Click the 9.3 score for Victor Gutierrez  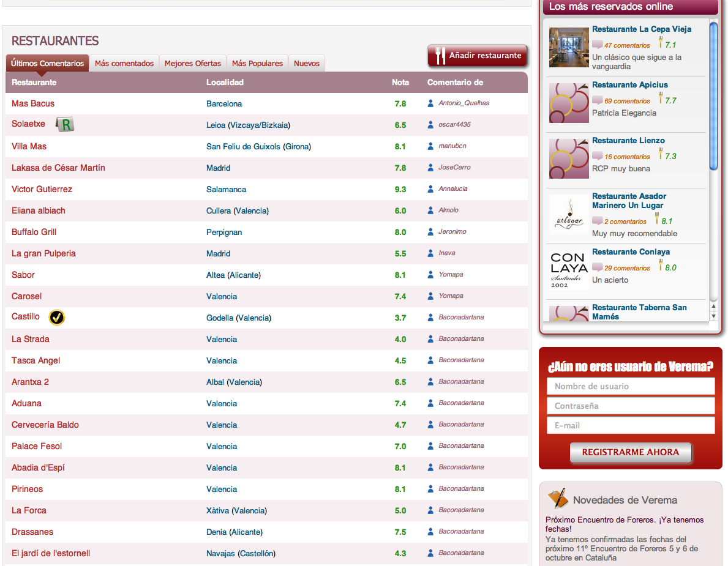click(400, 189)
